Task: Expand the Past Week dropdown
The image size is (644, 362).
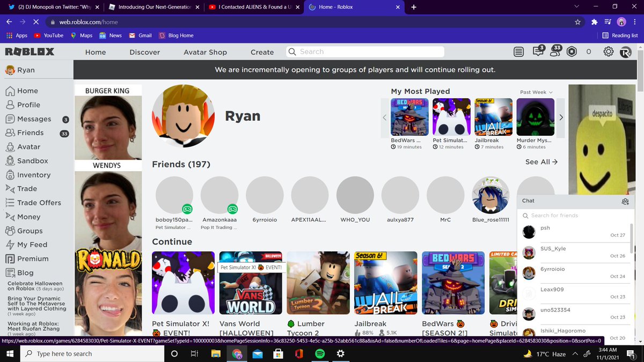Action: 536,92
